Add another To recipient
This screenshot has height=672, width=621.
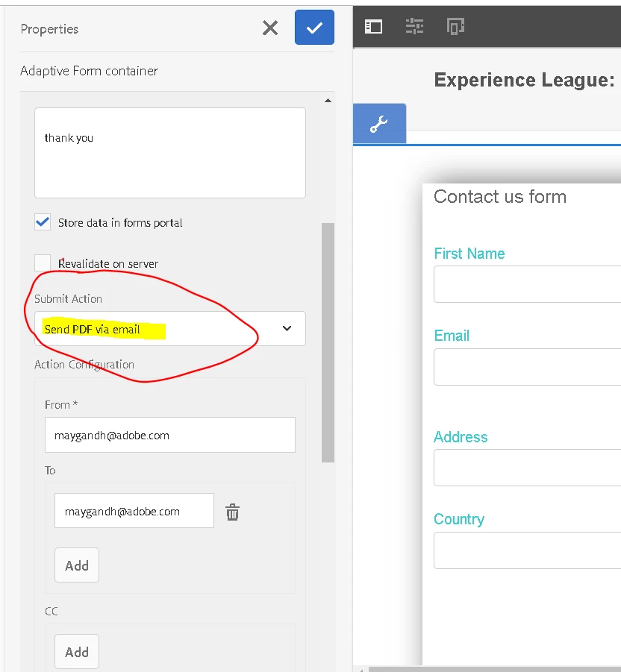click(x=77, y=565)
